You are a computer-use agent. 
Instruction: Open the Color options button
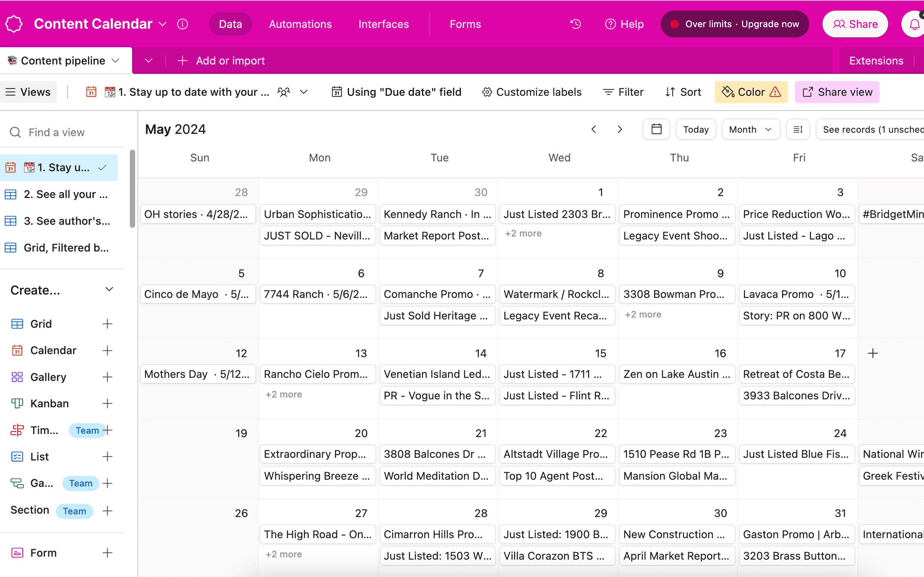(x=751, y=92)
